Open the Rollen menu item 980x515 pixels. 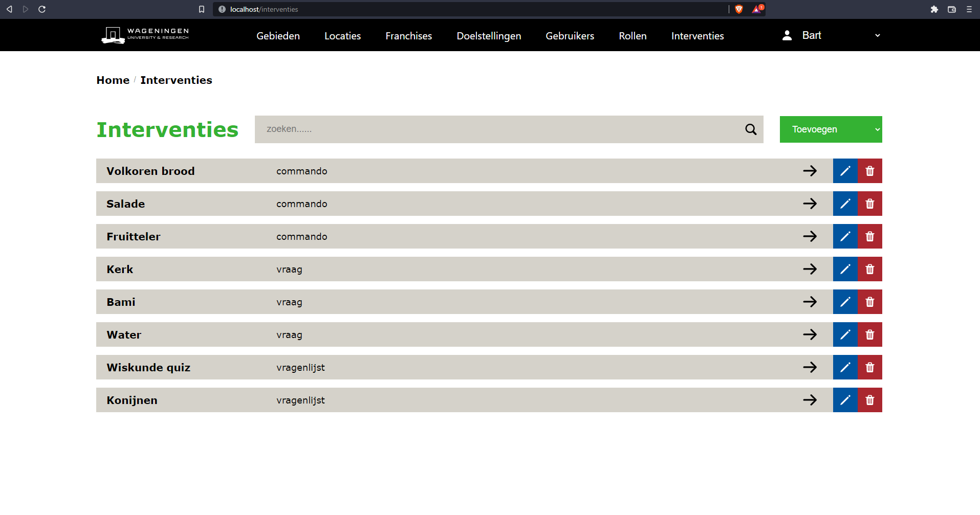(x=633, y=36)
